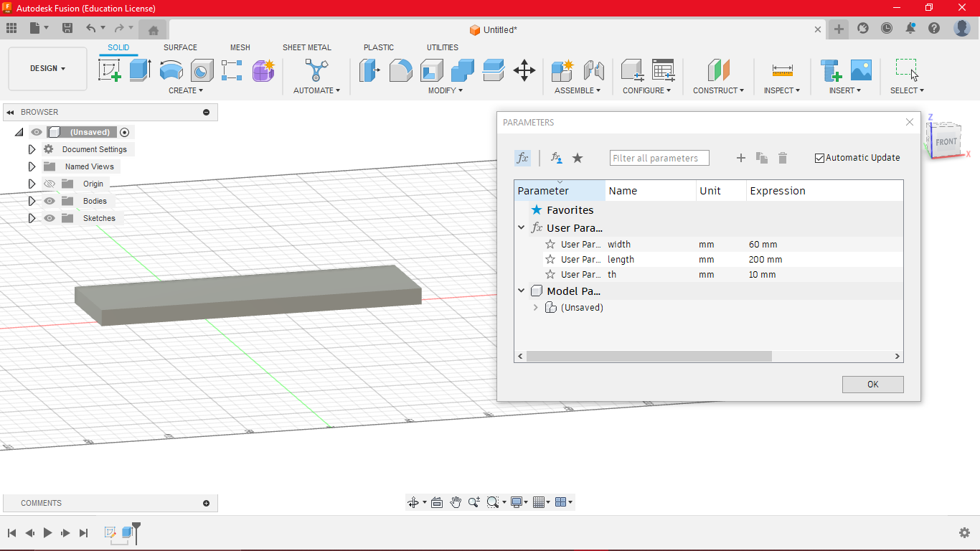The image size is (980, 551).
Task: Favorite the width parameter star
Action: pyautogui.click(x=550, y=245)
